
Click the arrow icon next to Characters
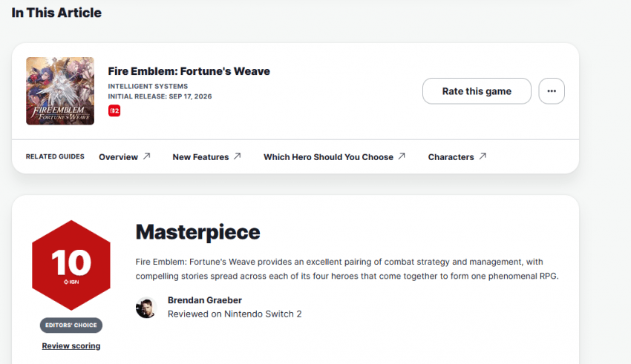click(x=482, y=156)
